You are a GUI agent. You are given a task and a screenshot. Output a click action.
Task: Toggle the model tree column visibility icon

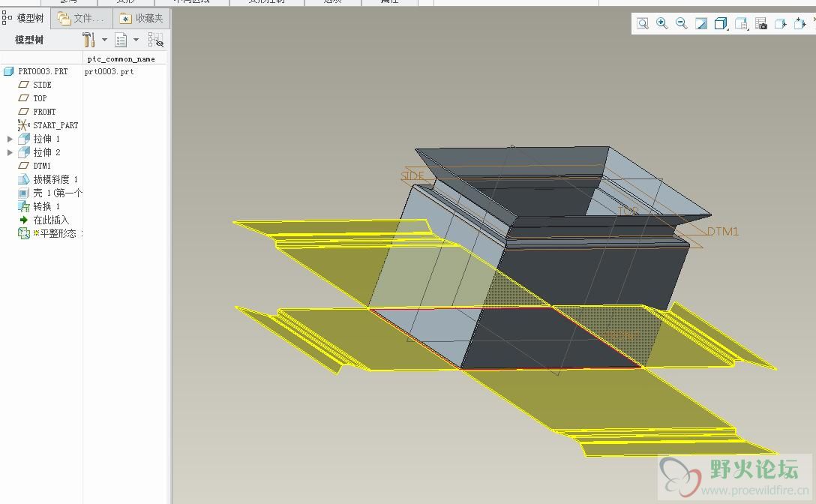click(155, 40)
